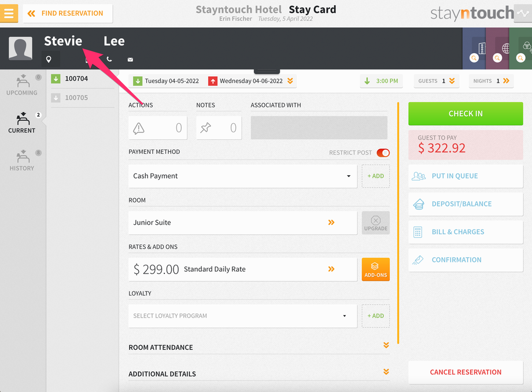Click the Stay Card title
The width and height of the screenshot is (532, 392).
click(312, 9)
